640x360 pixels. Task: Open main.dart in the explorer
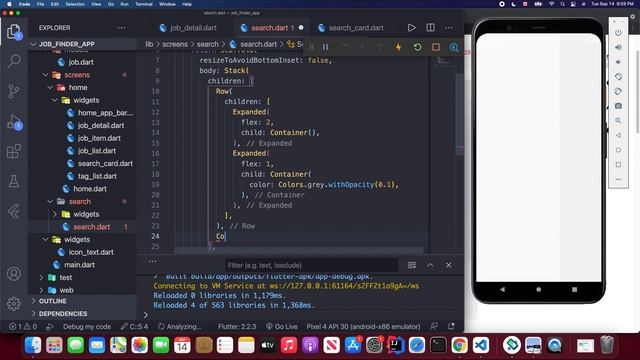pyautogui.click(x=79, y=265)
